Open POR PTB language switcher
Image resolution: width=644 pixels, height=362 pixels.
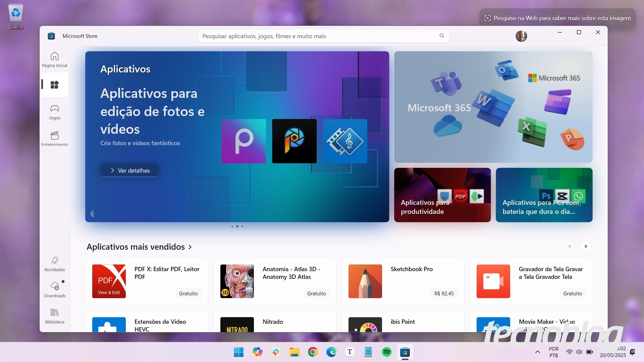tap(554, 352)
